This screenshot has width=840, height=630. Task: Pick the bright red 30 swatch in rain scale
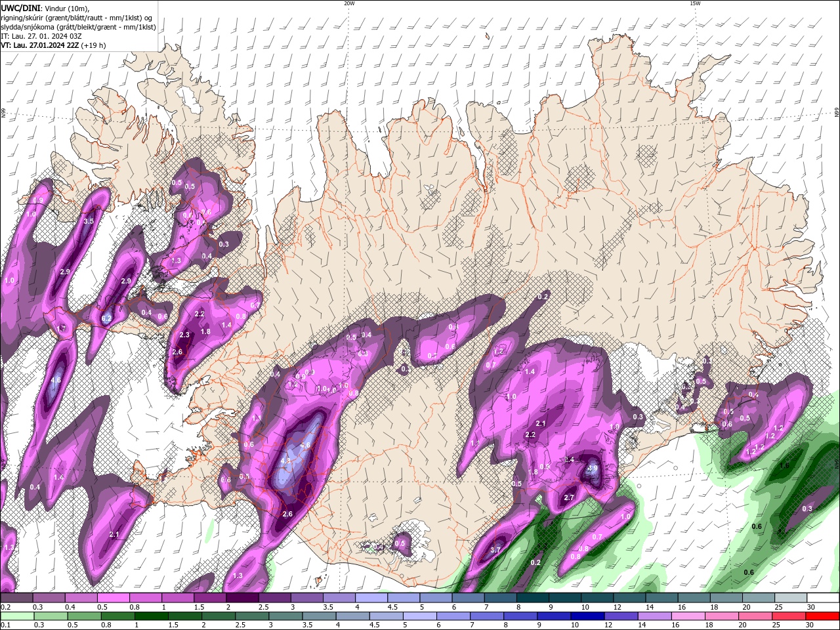point(822,616)
